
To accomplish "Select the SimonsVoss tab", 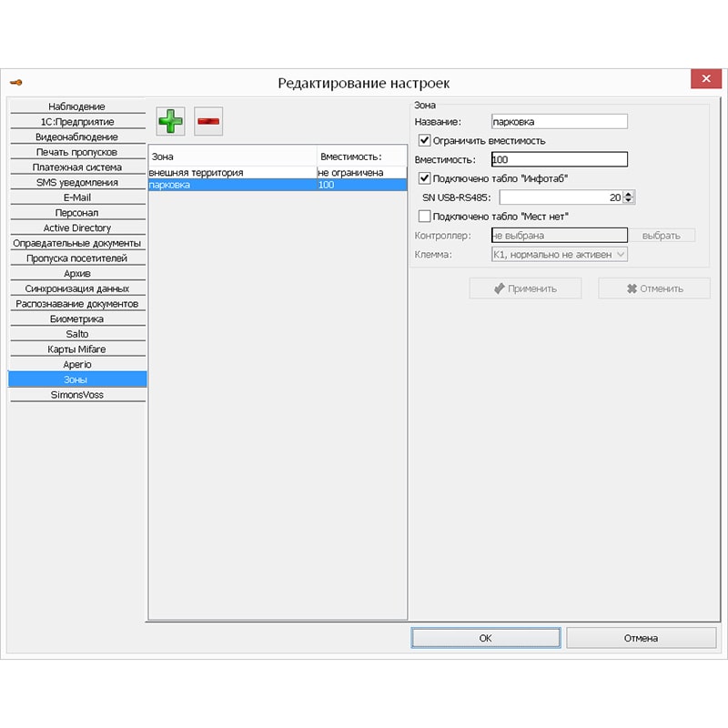I will click(x=76, y=395).
